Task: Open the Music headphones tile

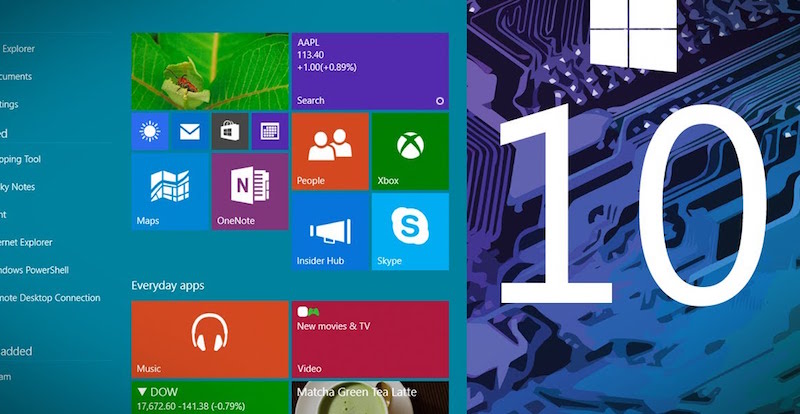Action: point(210,339)
